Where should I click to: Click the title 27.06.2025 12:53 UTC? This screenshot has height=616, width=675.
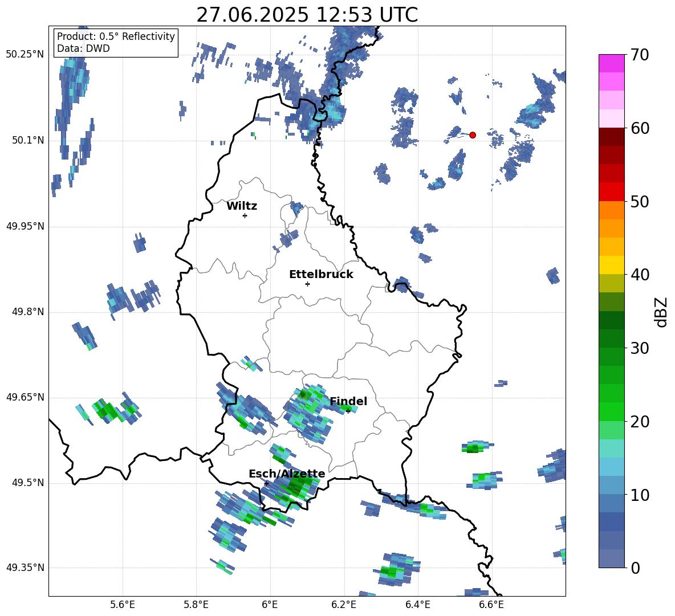click(307, 15)
